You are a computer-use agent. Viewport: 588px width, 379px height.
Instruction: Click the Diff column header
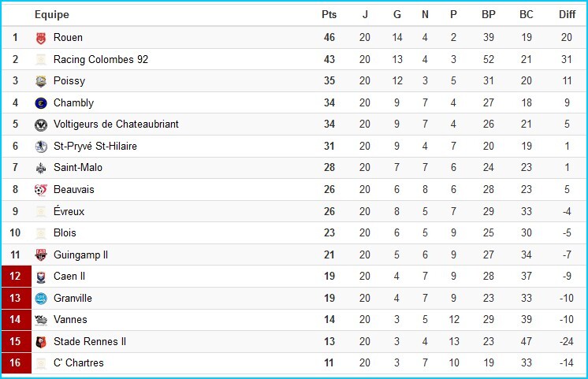tap(567, 14)
